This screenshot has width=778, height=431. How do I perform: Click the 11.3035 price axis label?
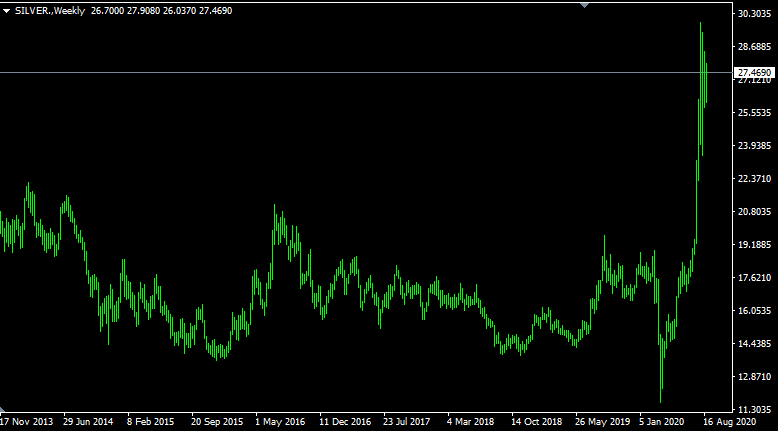(x=754, y=410)
